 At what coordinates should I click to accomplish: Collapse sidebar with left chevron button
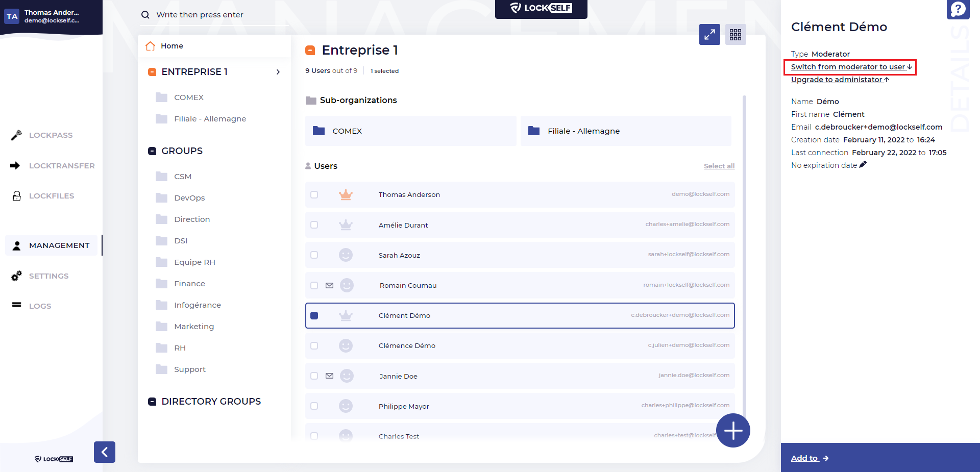coord(105,452)
